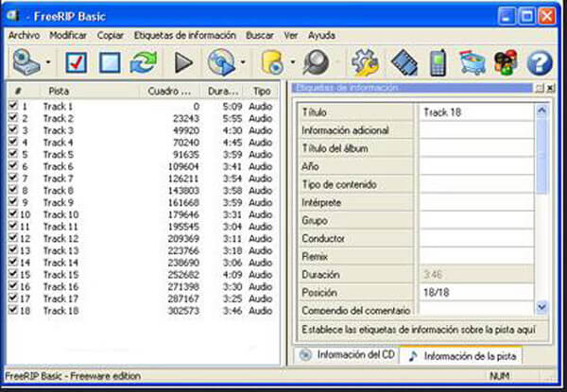567x392 pixels.
Task: Click the FreeRIP title bar app icon
Action: [x=14, y=16]
